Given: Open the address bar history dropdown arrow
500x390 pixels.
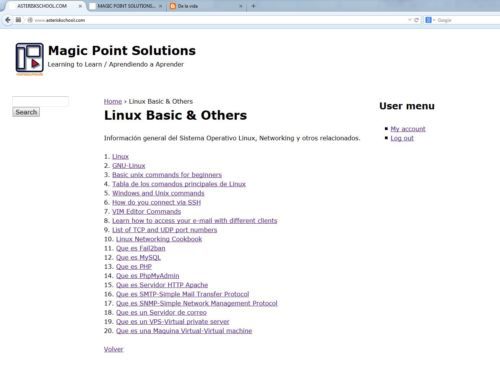Looking at the screenshot, I should pos(410,20).
